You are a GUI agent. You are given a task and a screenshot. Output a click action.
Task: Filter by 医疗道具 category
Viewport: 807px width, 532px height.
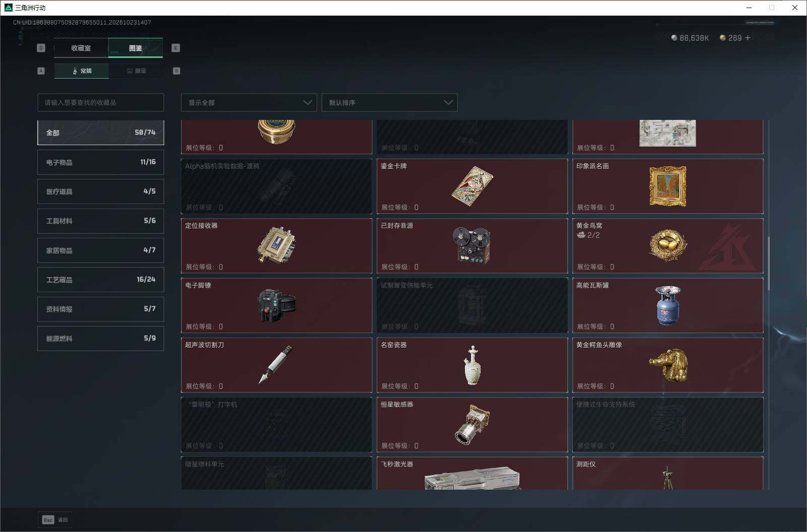click(x=101, y=191)
